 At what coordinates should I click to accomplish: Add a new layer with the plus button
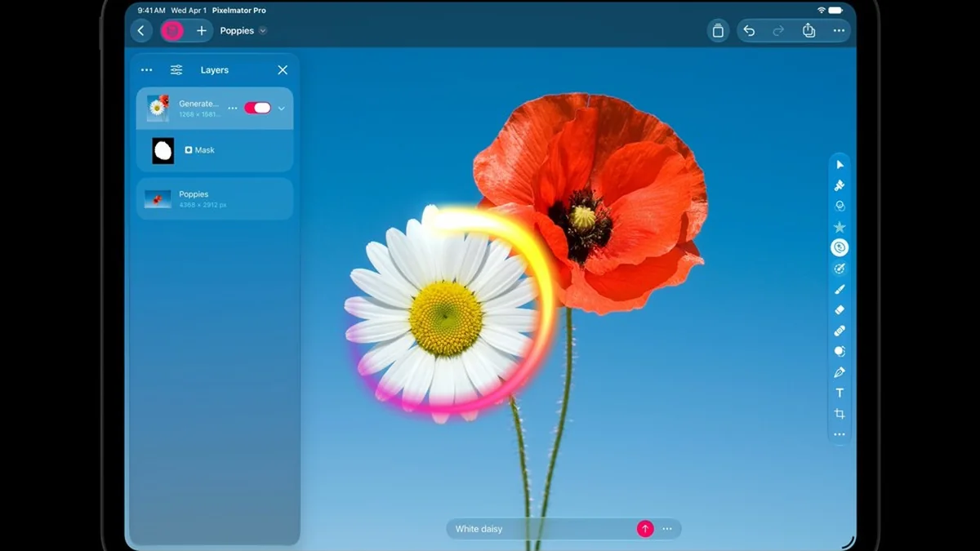202,31
